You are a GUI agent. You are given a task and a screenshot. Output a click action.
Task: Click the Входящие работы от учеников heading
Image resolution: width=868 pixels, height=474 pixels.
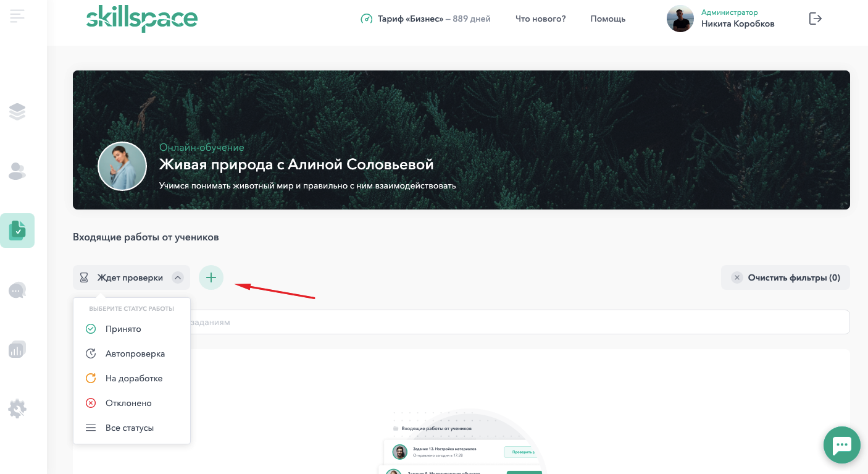[x=146, y=237]
